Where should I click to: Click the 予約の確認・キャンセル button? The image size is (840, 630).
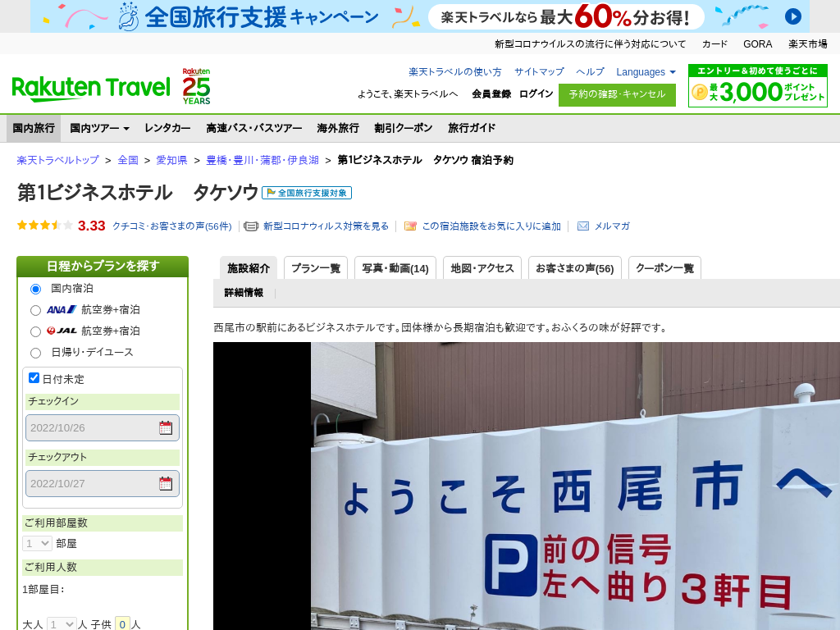click(x=617, y=94)
